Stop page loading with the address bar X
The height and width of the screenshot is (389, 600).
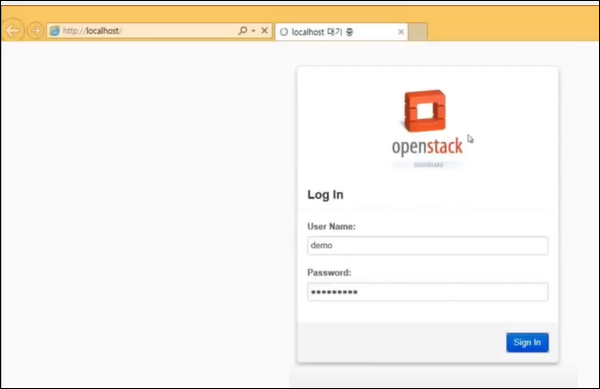tap(264, 30)
